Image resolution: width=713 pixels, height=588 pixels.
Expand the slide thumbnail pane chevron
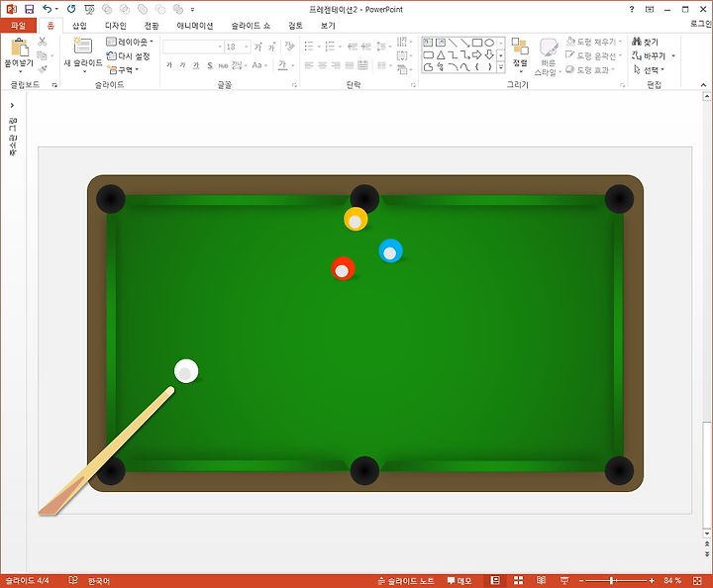12,105
